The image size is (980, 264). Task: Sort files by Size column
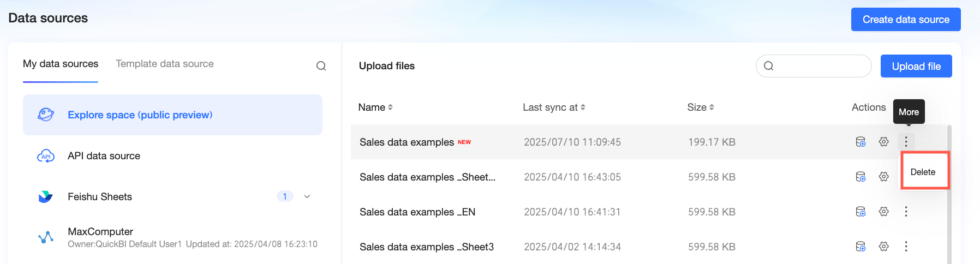pos(701,107)
